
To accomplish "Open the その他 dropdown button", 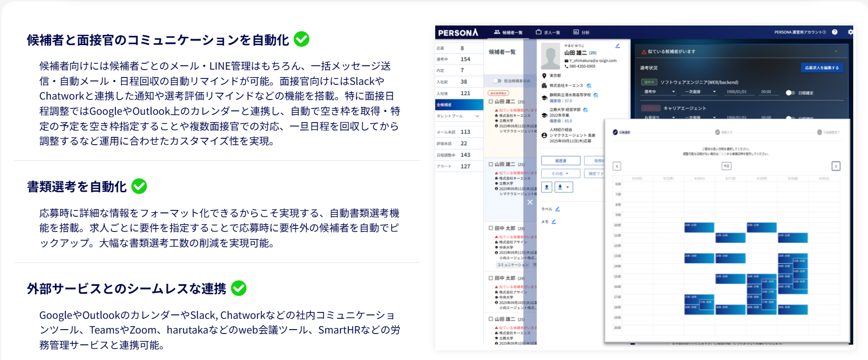I will click(x=560, y=174).
